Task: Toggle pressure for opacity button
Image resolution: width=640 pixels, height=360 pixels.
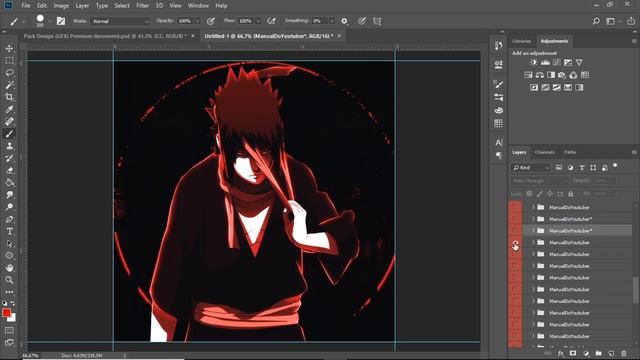Action: (x=211, y=21)
